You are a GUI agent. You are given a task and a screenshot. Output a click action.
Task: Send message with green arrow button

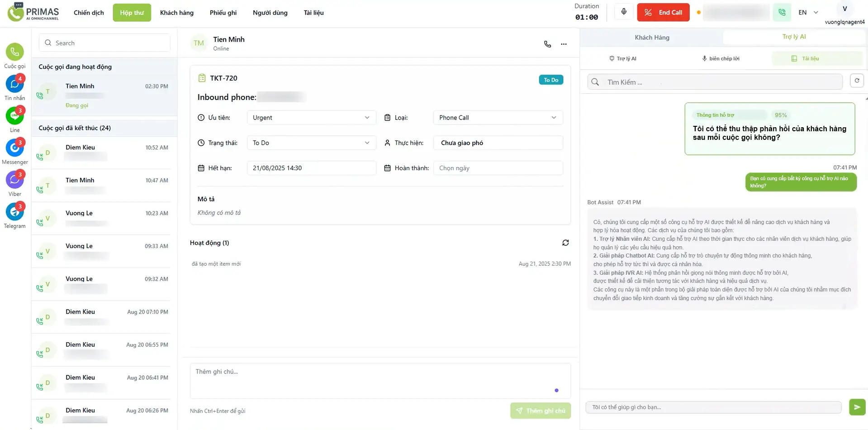(x=857, y=407)
